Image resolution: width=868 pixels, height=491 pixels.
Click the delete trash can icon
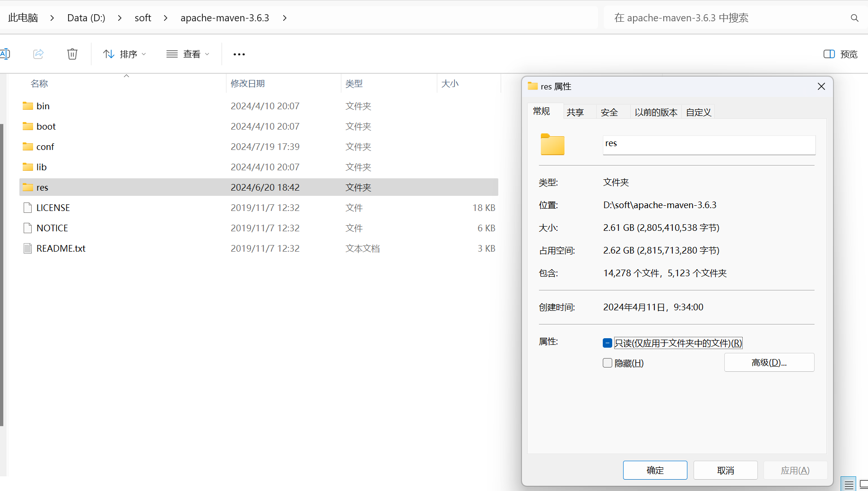coord(72,54)
